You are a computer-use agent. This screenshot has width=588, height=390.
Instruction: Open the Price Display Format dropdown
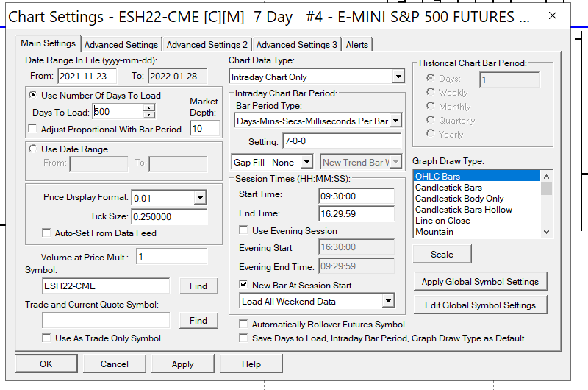[200, 197]
